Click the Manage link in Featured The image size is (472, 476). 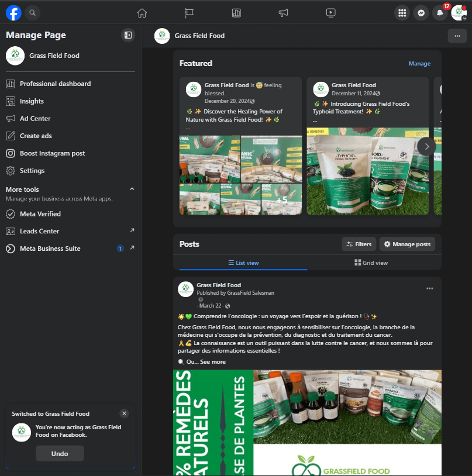tap(419, 63)
